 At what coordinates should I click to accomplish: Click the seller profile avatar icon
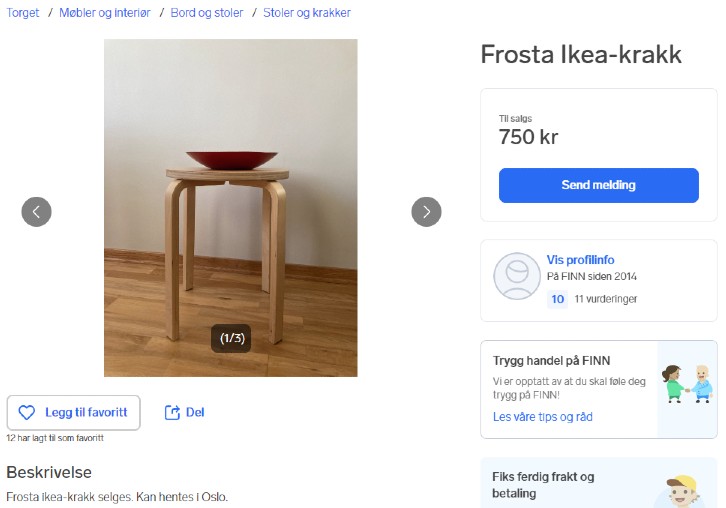517,277
